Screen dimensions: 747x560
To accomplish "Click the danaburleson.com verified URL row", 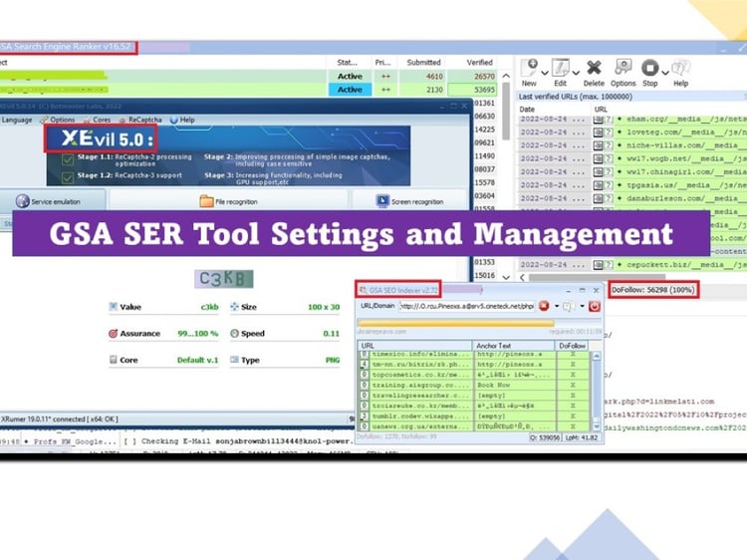I will pyautogui.click(x=632, y=198).
